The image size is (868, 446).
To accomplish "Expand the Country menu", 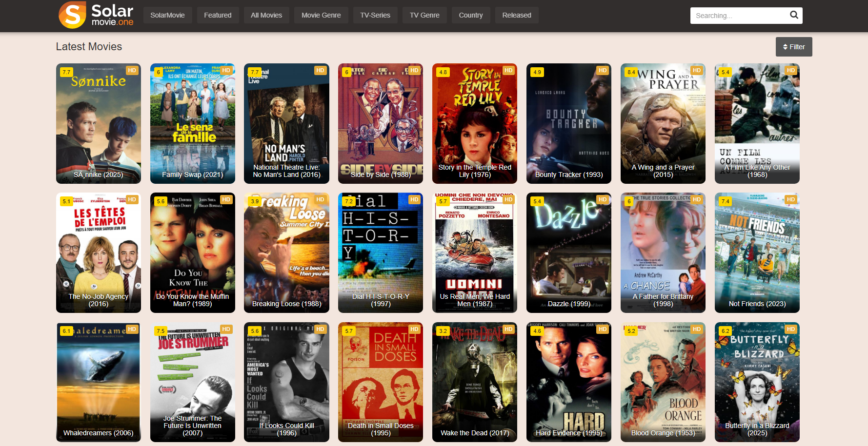I will click(470, 15).
